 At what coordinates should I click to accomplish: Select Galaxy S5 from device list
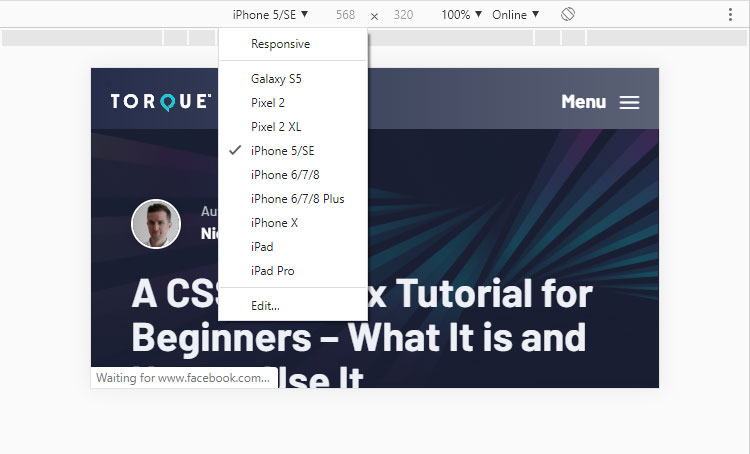pyautogui.click(x=293, y=78)
